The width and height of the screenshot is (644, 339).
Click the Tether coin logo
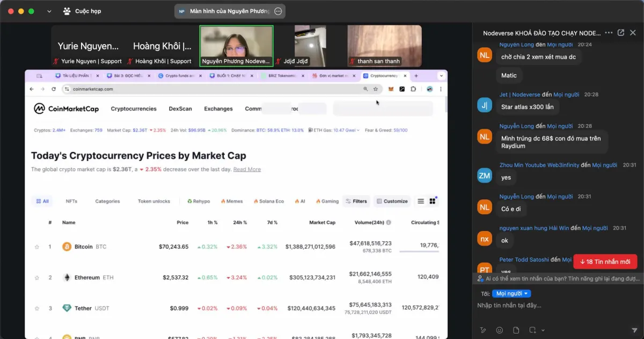(x=67, y=308)
